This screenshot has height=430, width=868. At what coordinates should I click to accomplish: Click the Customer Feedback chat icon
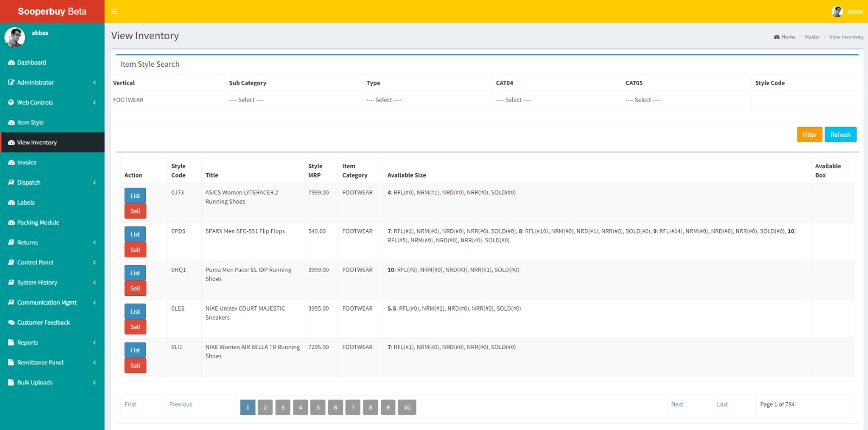coord(11,323)
